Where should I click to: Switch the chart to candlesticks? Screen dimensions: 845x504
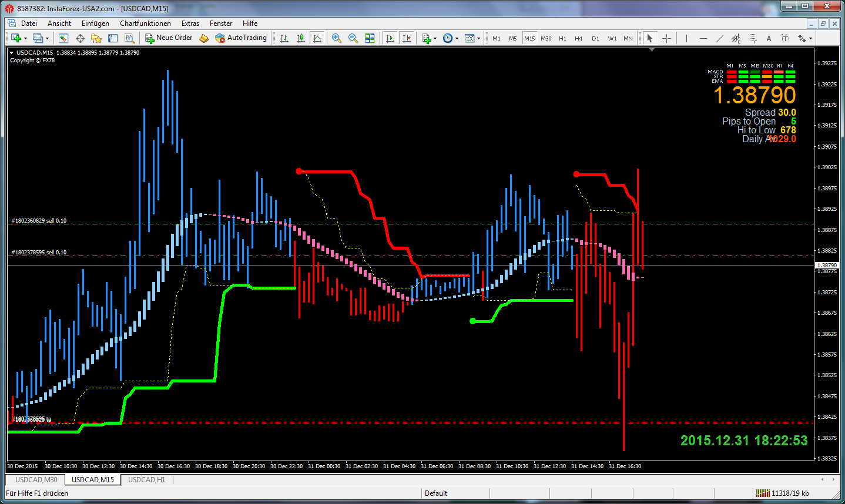301,38
